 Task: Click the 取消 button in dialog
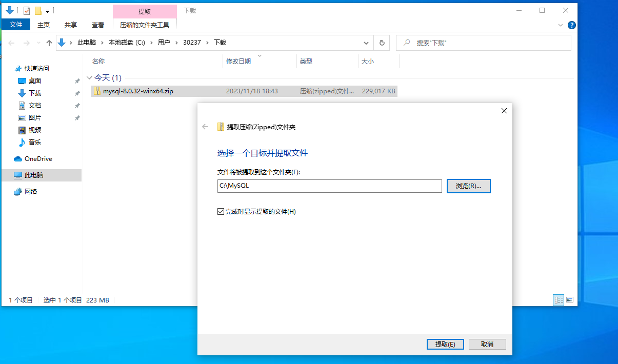tap(487, 344)
